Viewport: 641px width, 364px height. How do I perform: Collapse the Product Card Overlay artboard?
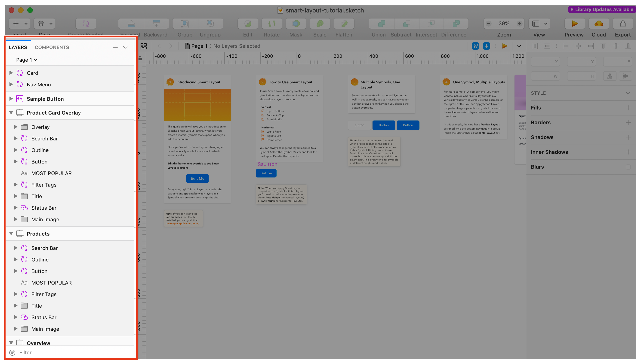[x=11, y=112]
